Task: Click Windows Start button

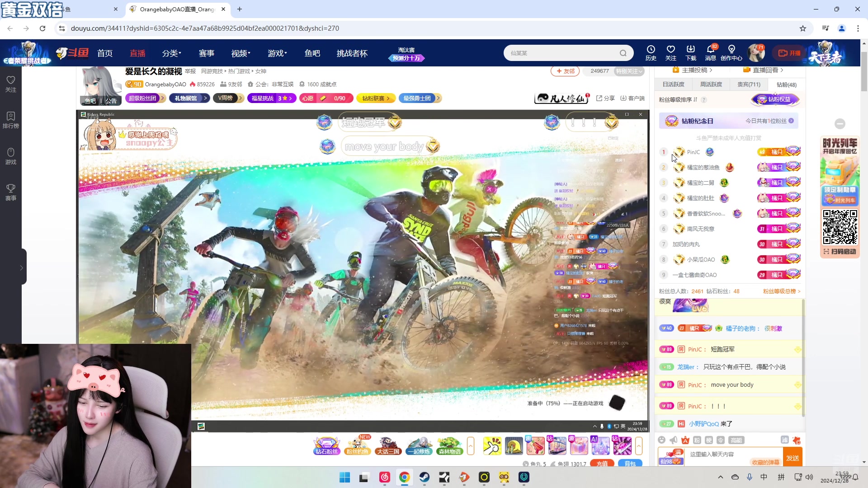Action: (x=344, y=477)
